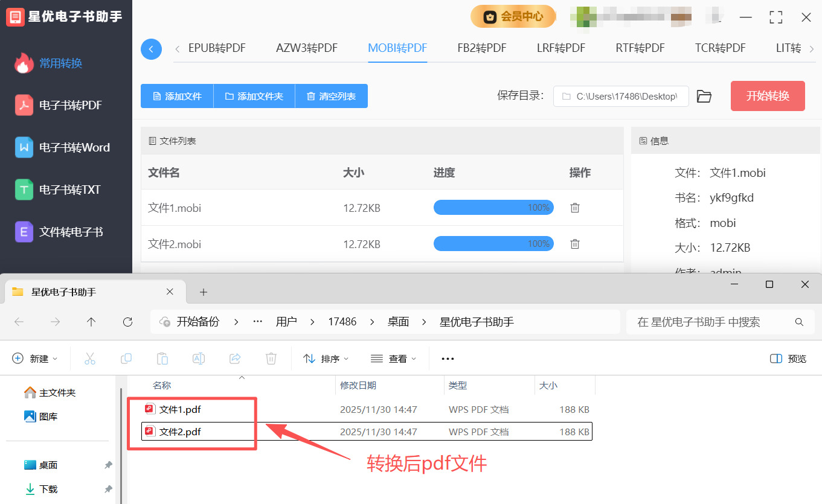Open the save directory folder browse icon
The width and height of the screenshot is (822, 504).
click(x=704, y=96)
